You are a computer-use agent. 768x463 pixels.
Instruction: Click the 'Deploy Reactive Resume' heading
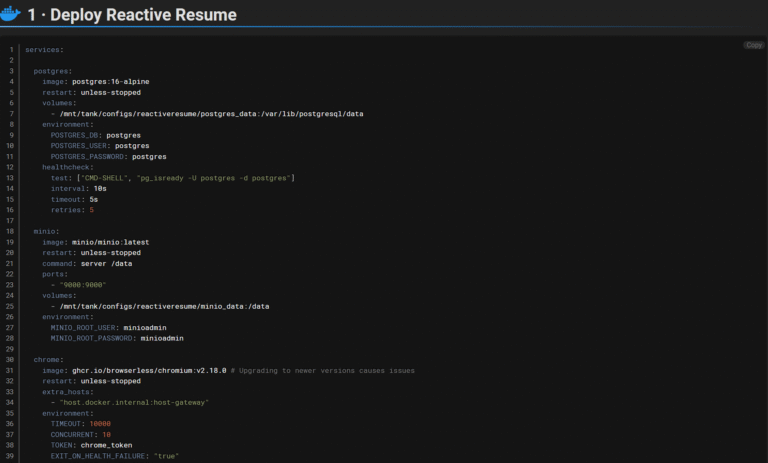click(141, 15)
